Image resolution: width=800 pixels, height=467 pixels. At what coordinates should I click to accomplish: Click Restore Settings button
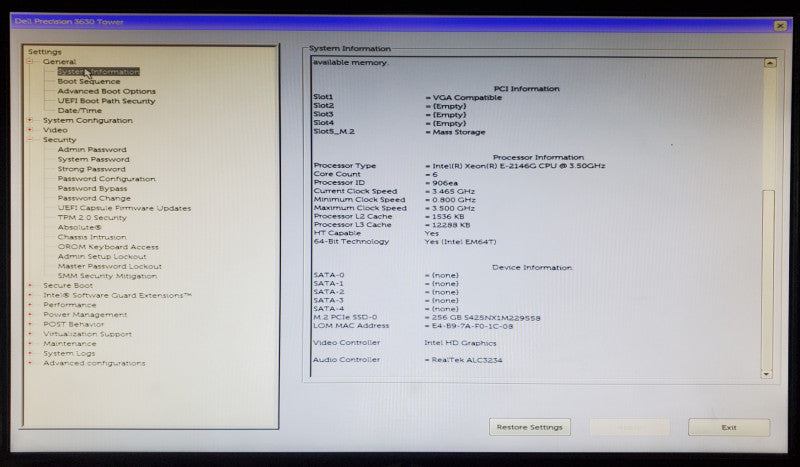tap(530, 427)
